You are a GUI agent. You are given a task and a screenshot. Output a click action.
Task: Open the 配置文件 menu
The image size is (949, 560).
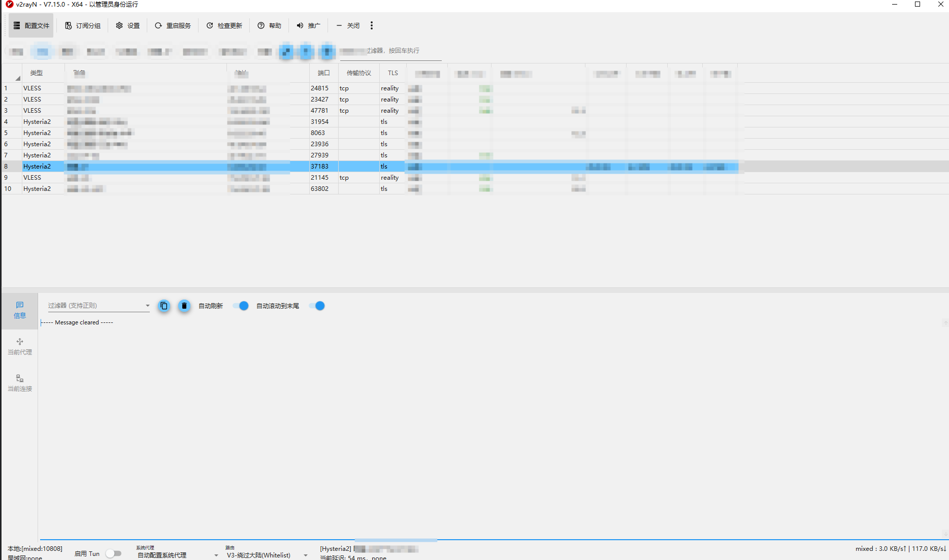coord(31,25)
